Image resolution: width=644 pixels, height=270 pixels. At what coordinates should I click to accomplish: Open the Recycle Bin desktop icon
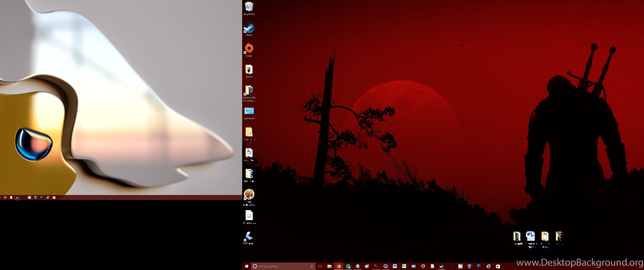(x=249, y=7)
